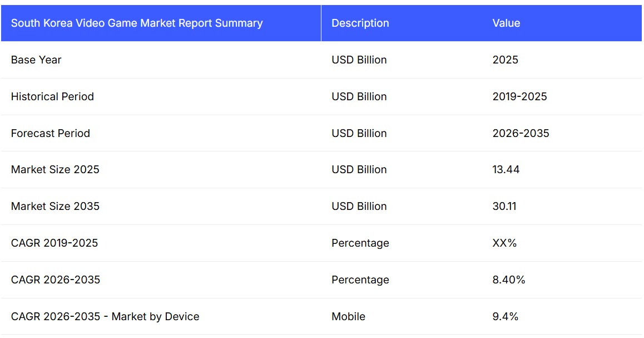Image resolution: width=644 pixels, height=338 pixels.
Task: Click the Market Size 2025 label
Action: click(x=55, y=170)
